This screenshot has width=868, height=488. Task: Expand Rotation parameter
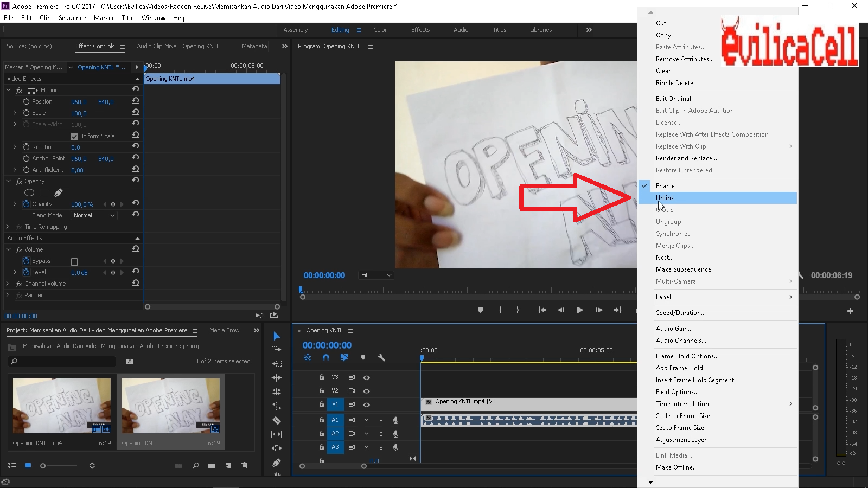pos(15,147)
